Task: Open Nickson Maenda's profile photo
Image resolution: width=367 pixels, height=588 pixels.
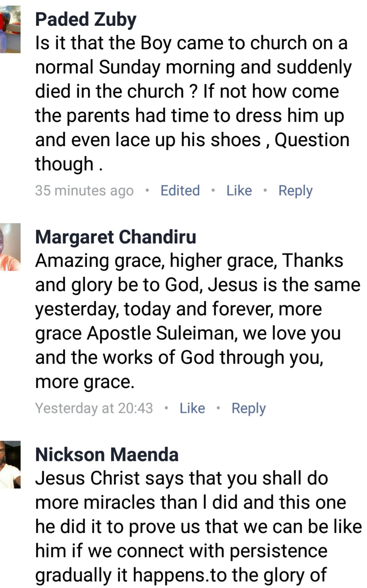Action: 10,464
